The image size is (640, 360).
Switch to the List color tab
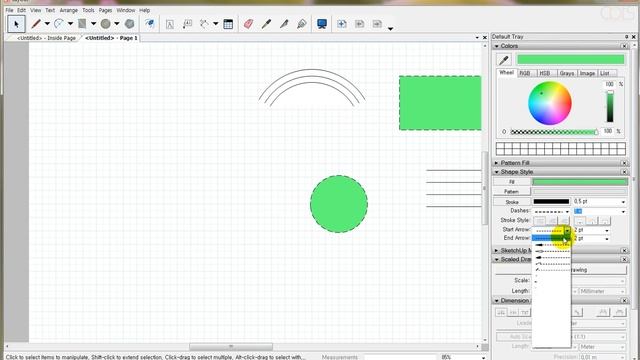click(x=605, y=73)
